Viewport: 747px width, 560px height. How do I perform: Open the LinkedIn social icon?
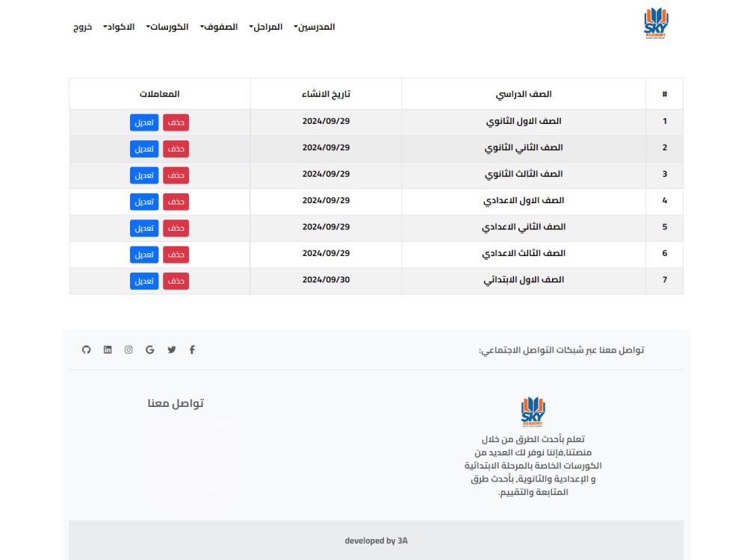coord(108,350)
